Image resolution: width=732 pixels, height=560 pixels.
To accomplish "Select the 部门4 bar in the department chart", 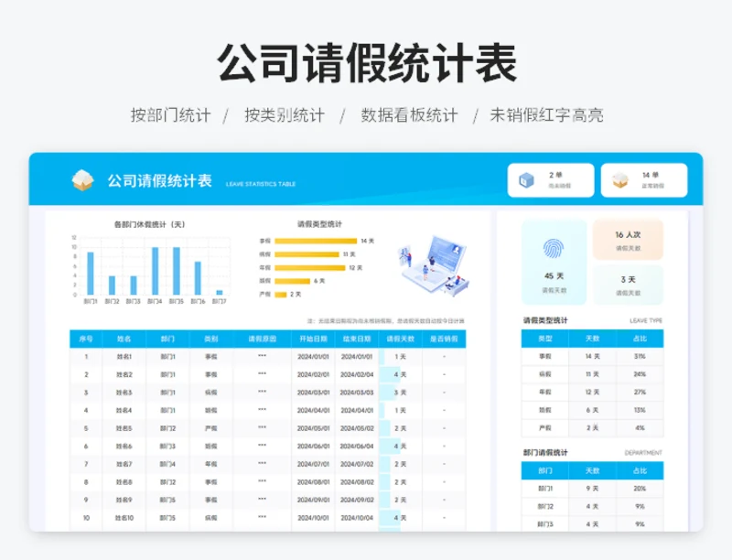I will tap(155, 271).
